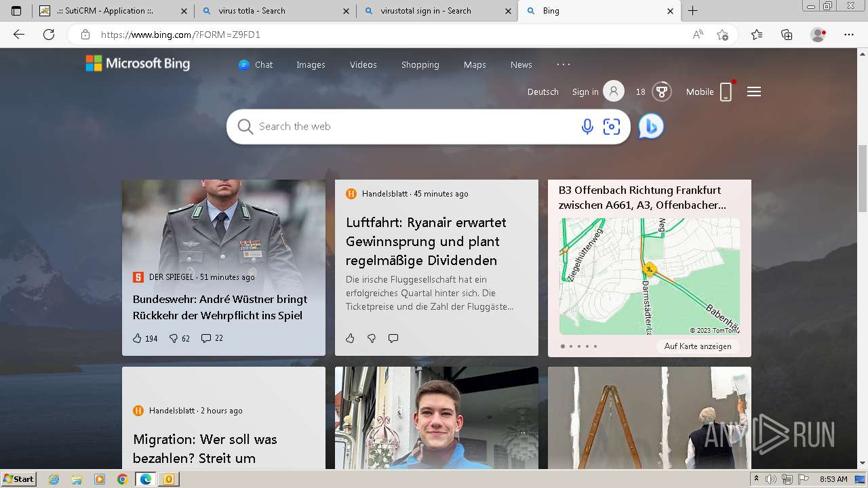Open the Videos menu item
Viewport: 868px width, 488px height.
pos(363,64)
